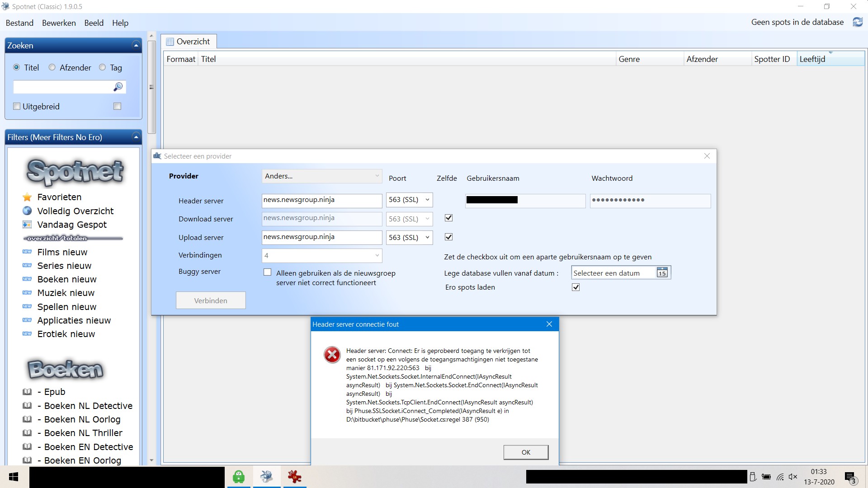Open Verbindingen count dropdown
Image resolution: width=868 pixels, height=488 pixels.
[322, 256]
